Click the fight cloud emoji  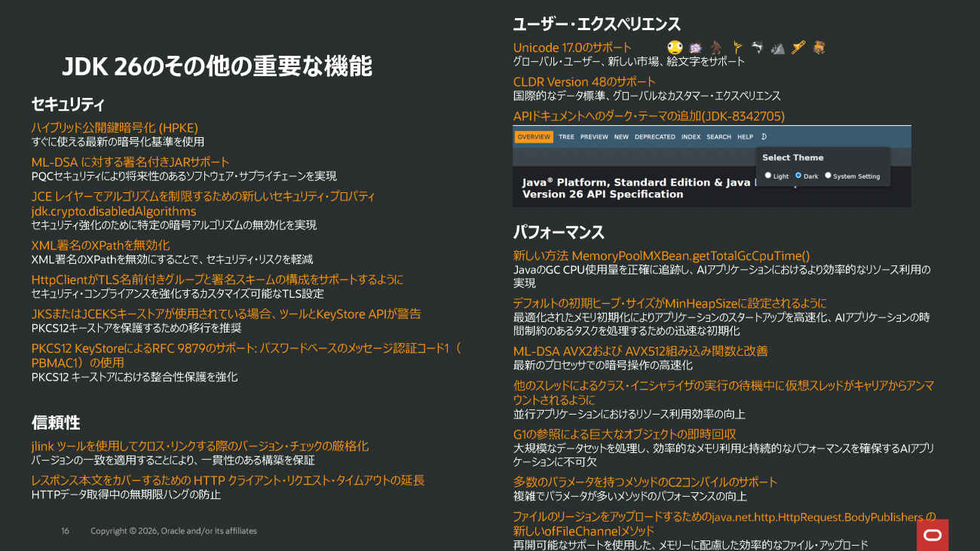tap(696, 47)
